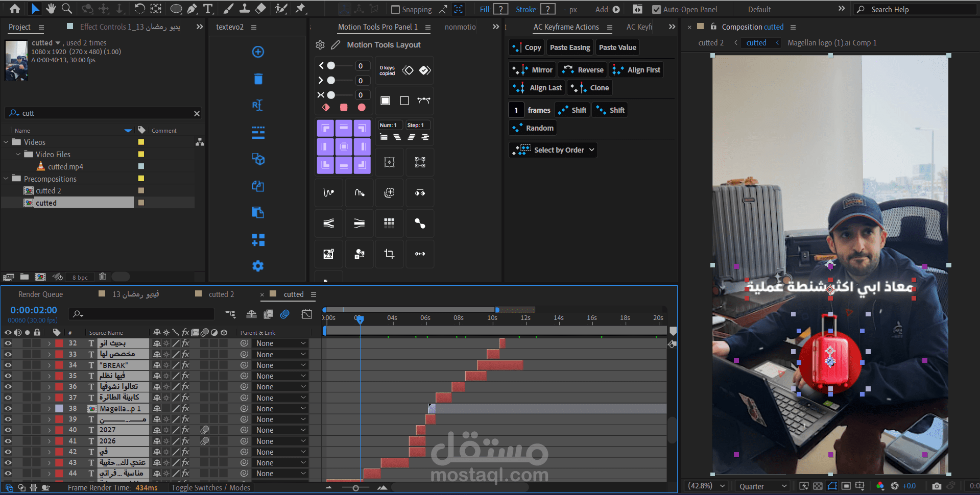Hide layer 32 using its eye icon

point(8,343)
